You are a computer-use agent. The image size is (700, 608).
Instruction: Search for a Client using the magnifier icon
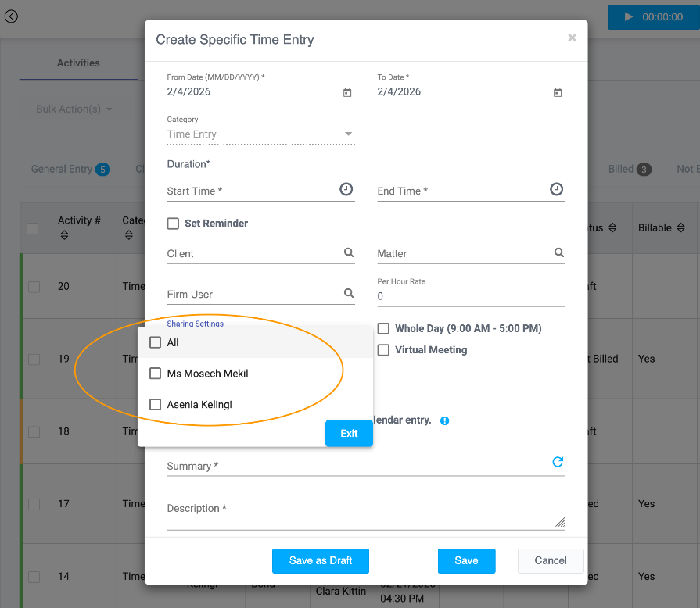348,253
